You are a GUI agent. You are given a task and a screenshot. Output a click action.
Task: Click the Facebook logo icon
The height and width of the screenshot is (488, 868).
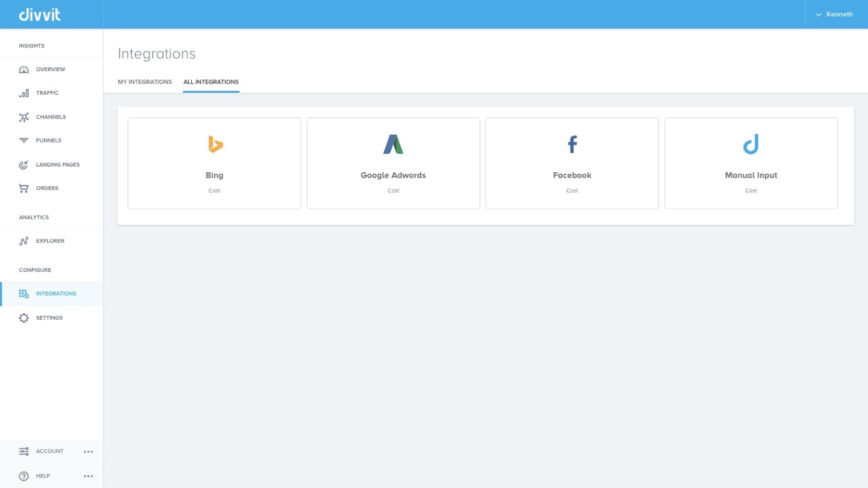point(572,144)
